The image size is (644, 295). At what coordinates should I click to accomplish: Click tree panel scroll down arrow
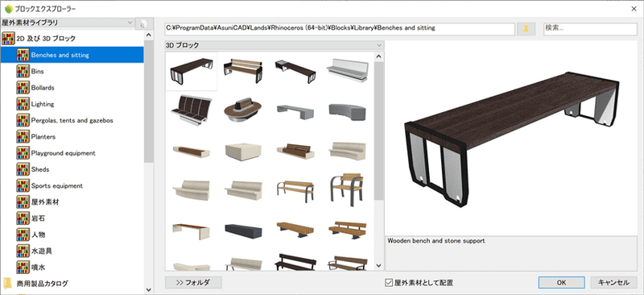click(149, 289)
